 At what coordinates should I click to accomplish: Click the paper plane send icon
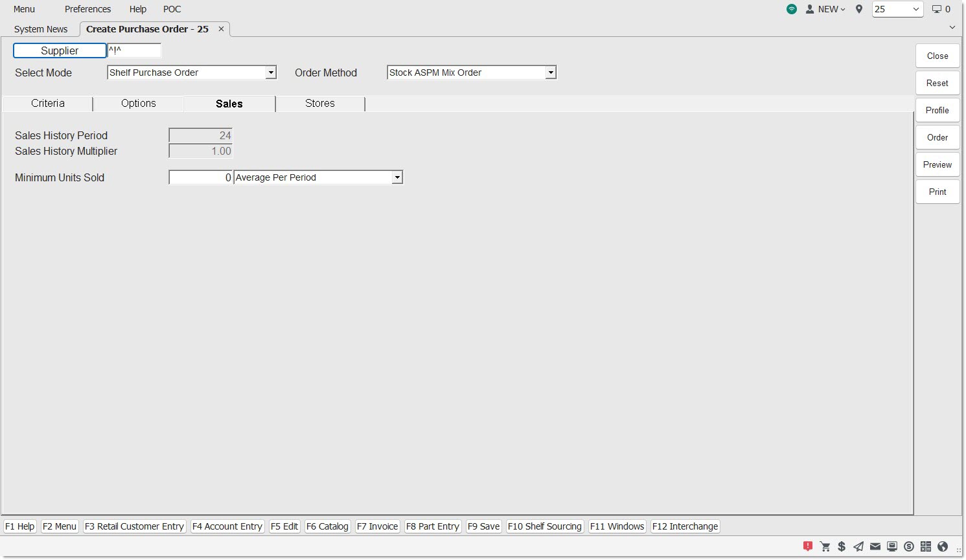click(x=858, y=546)
